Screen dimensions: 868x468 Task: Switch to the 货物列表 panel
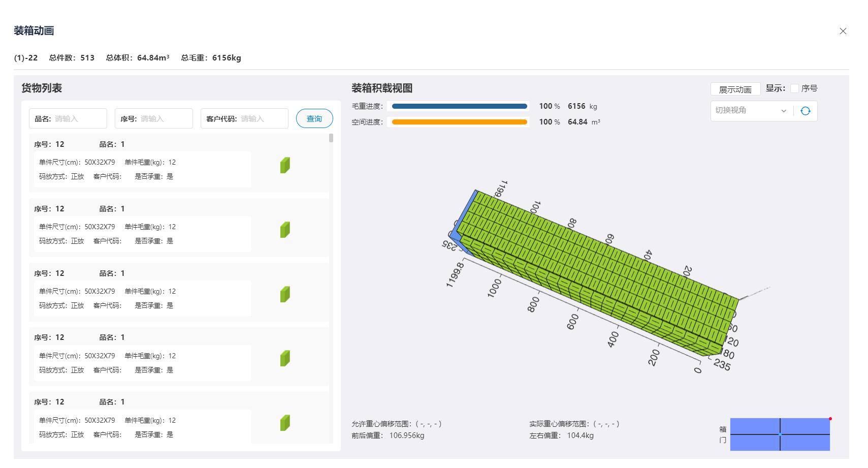(40, 87)
